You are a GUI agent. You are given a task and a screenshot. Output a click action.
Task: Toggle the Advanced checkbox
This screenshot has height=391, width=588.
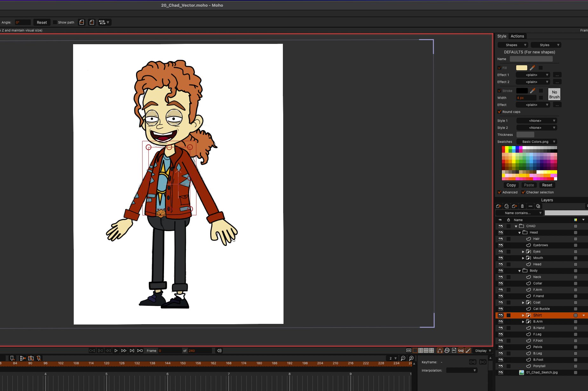click(499, 192)
